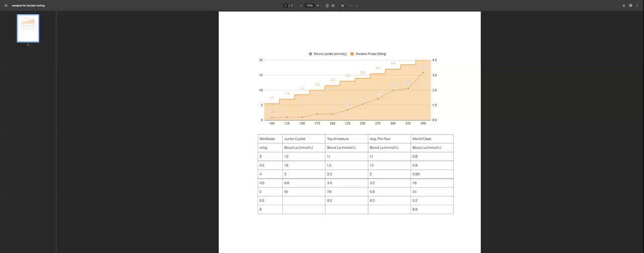Print the document
The height and width of the screenshot is (253, 644).
(x=630, y=6)
